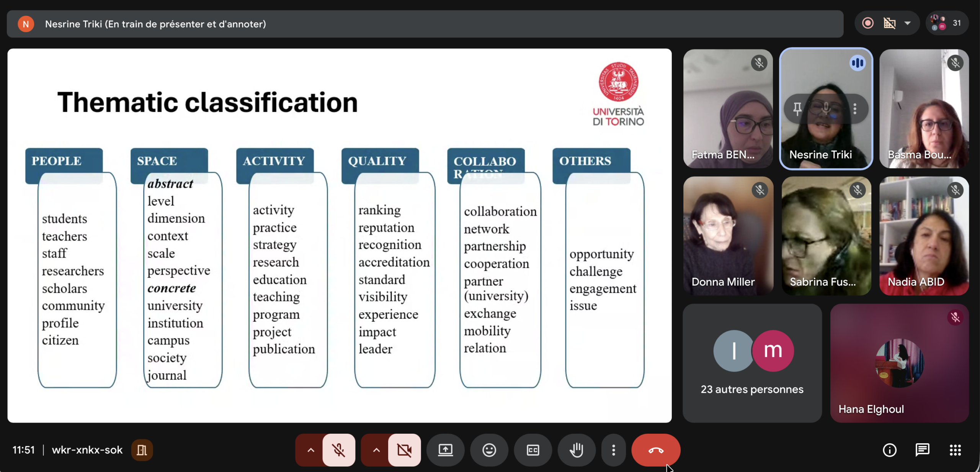This screenshot has height=472, width=980.
Task: Open more options three-dot menu in toolbar
Action: pos(614,450)
